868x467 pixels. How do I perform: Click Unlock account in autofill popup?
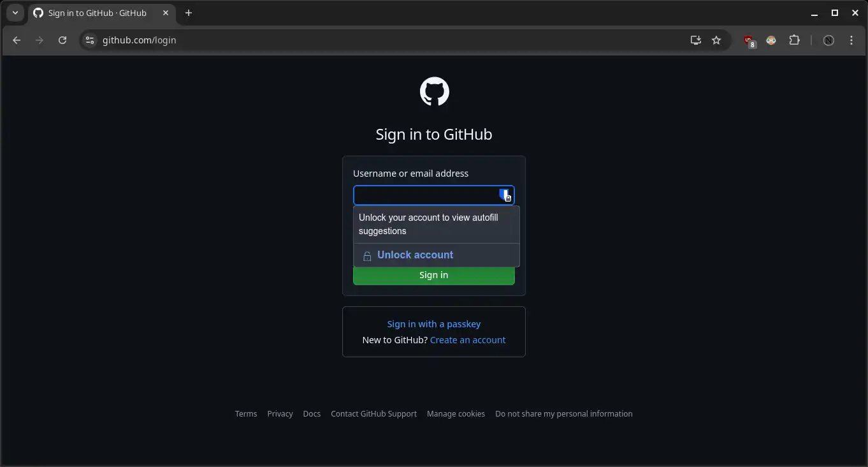(x=415, y=255)
